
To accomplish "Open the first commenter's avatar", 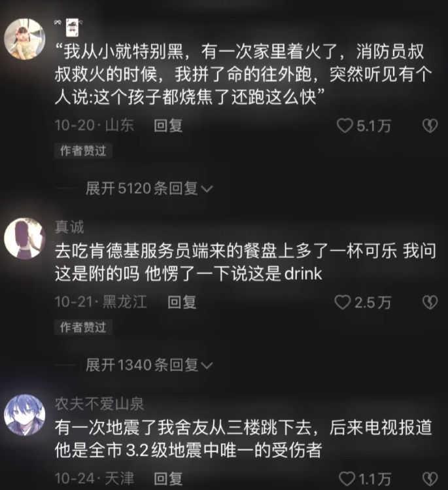I will [25, 39].
